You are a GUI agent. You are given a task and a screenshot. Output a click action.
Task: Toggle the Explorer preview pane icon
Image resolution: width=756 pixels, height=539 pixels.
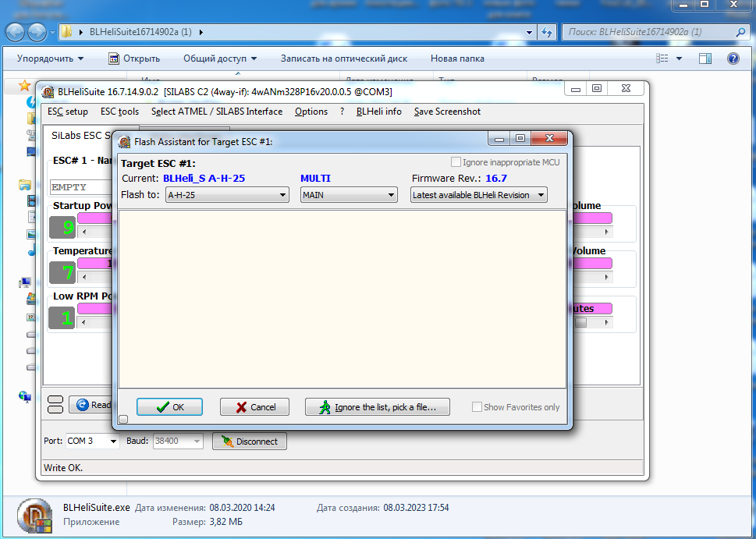pyautogui.click(x=705, y=59)
